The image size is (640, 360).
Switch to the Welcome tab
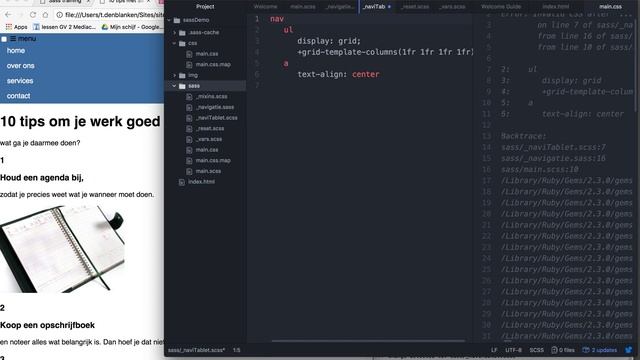click(x=265, y=7)
